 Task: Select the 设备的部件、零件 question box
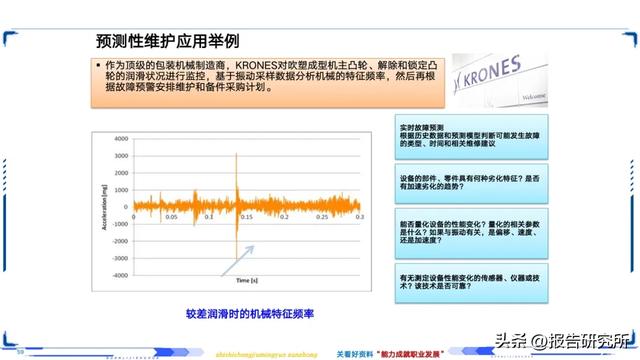(x=471, y=184)
